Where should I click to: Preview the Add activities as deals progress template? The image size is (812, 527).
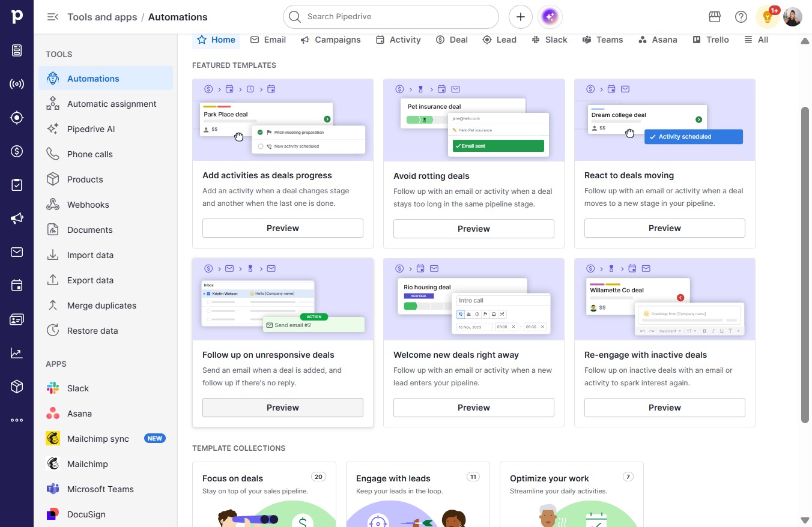pos(283,228)
